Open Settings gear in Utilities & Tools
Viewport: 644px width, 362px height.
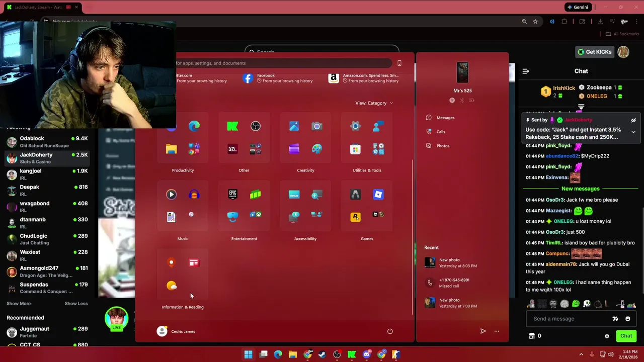pyautogui.click(x=355, y=126)
